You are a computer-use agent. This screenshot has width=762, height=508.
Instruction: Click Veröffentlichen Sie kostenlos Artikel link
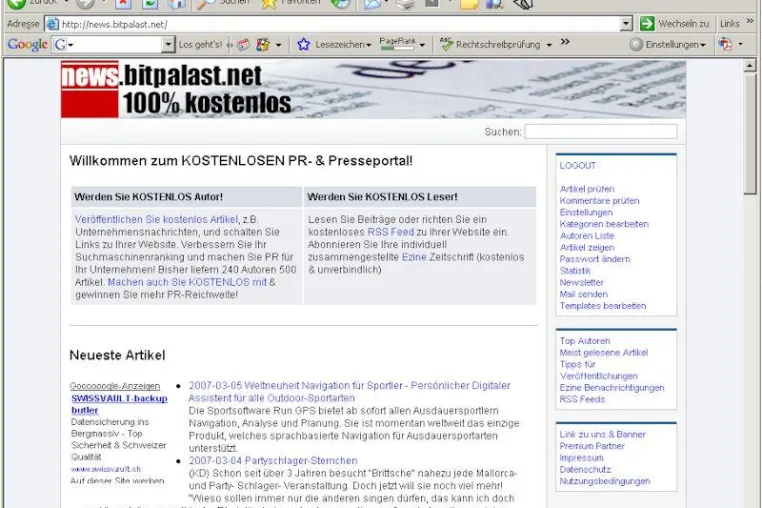pos(156,219)
